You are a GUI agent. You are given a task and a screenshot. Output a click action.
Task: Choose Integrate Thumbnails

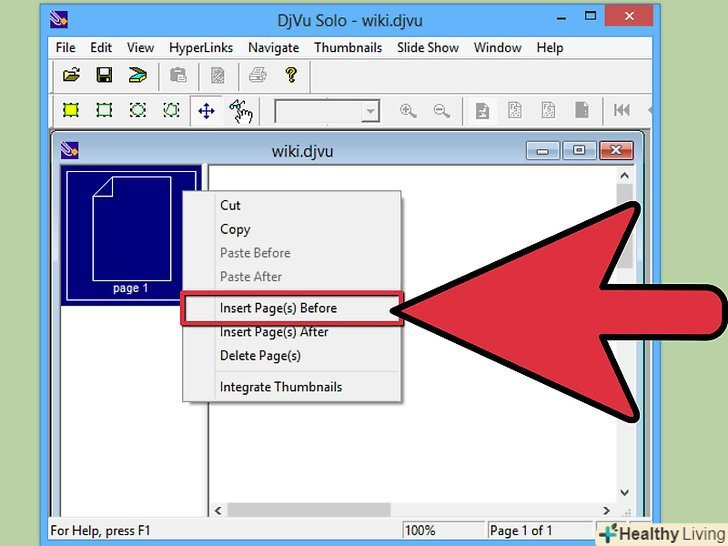292,387
